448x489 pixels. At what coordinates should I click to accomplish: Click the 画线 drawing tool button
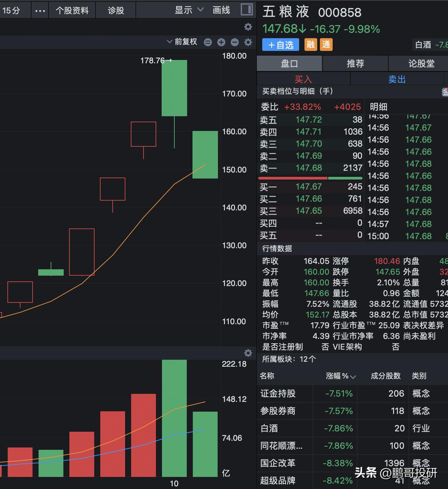click(221, 10)
